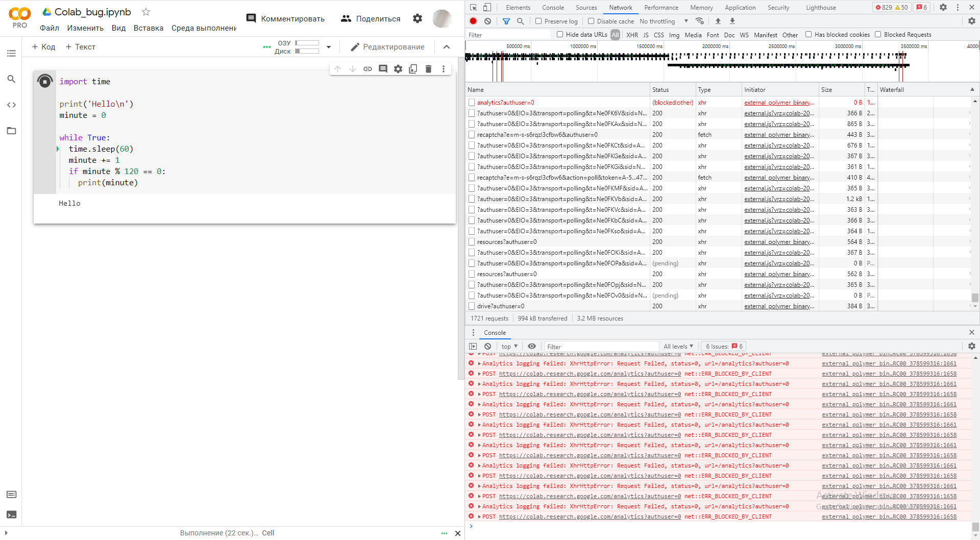Open the table of contents sidebar
The width and height of the screenshot is (980, 540).
click(x=11, y=53)
